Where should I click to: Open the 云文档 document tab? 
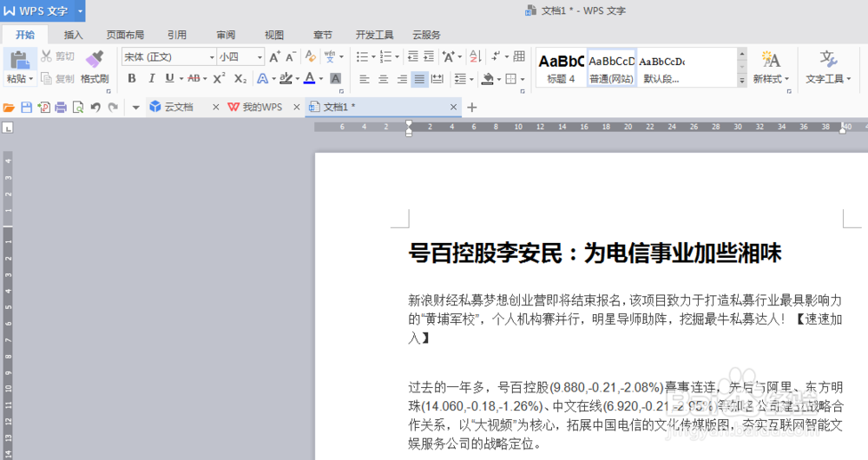pyautogui.click(x=178, y=108)
